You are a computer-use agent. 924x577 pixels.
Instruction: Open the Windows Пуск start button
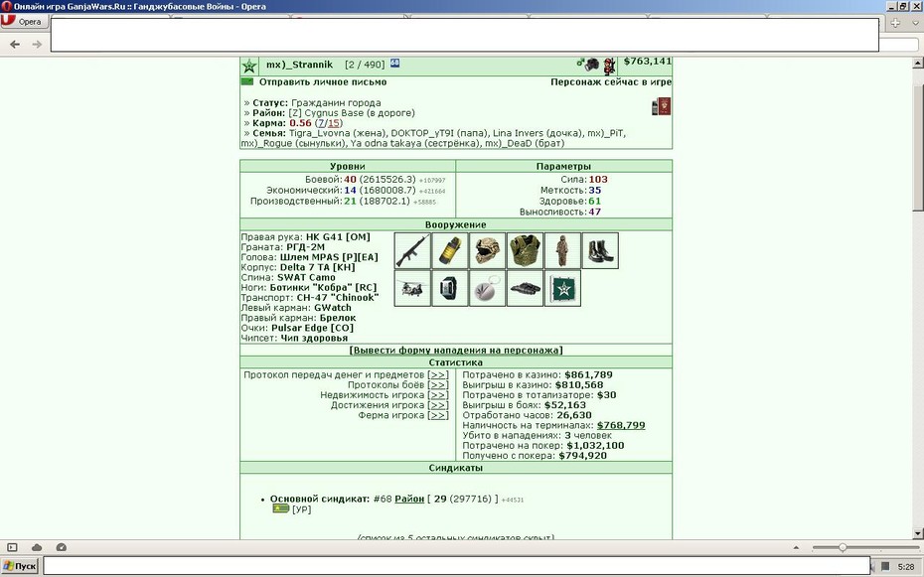(x=20, y=566)
